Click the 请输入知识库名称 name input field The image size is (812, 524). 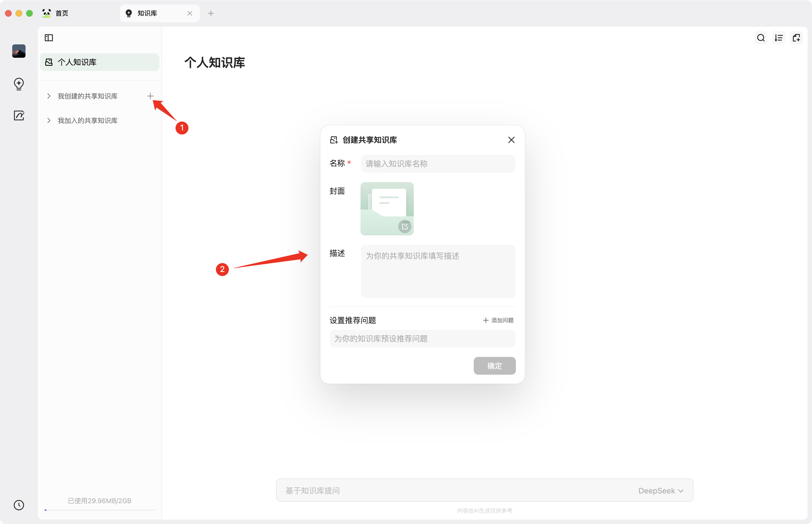(437, 164)
